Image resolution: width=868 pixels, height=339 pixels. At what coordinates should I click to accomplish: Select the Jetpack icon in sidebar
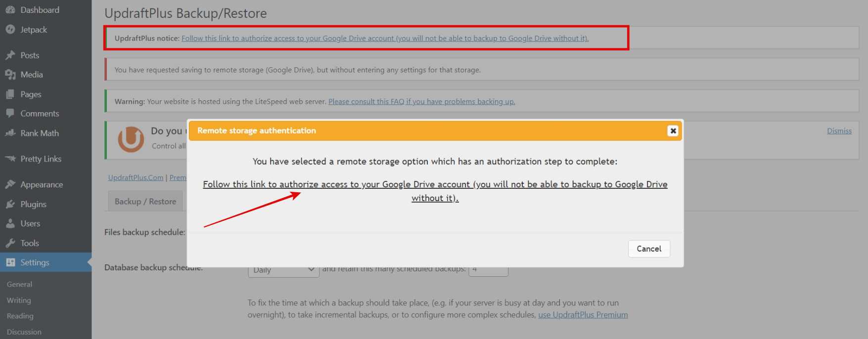tap(10, 30)
